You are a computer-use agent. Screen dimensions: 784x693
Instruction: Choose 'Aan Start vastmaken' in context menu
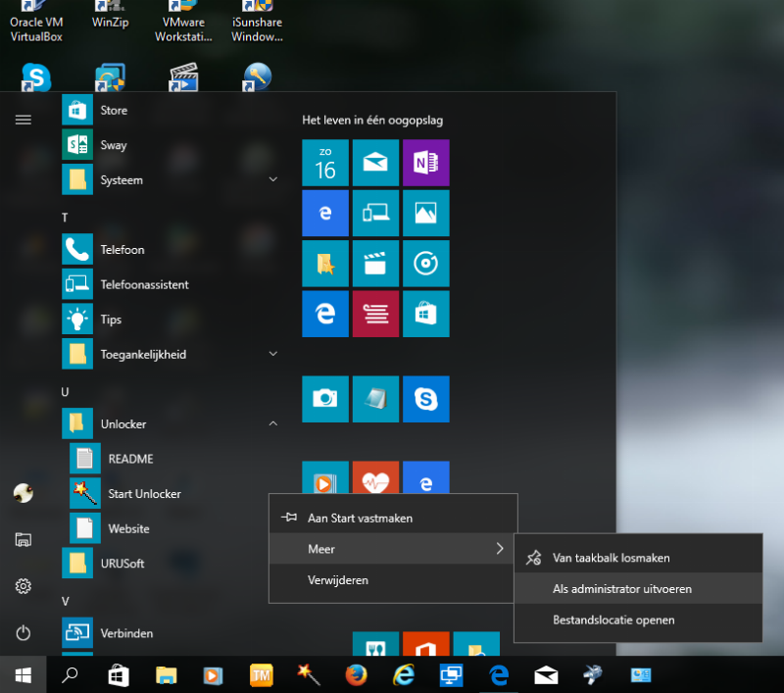[360, 518]
